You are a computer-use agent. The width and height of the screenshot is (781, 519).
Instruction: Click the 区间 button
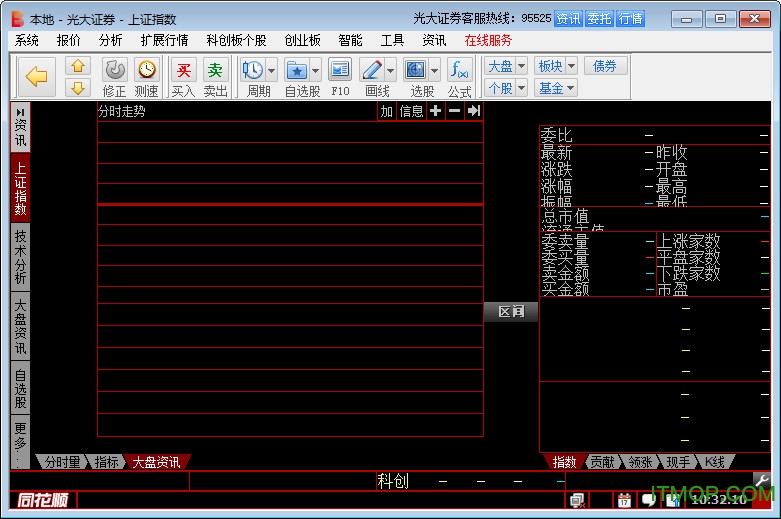[x=510, y=312]
